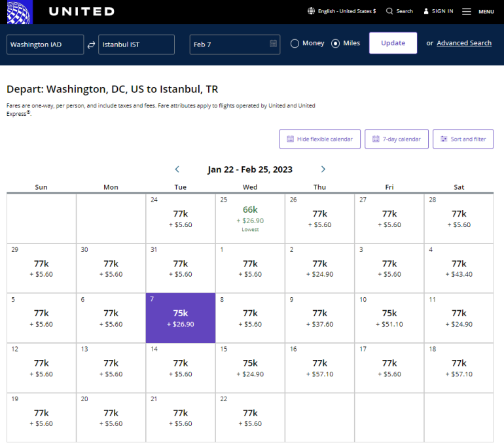Select the Money radio button
The width and height of the screenshot is (504, 447).
click(x=295, y=44)
